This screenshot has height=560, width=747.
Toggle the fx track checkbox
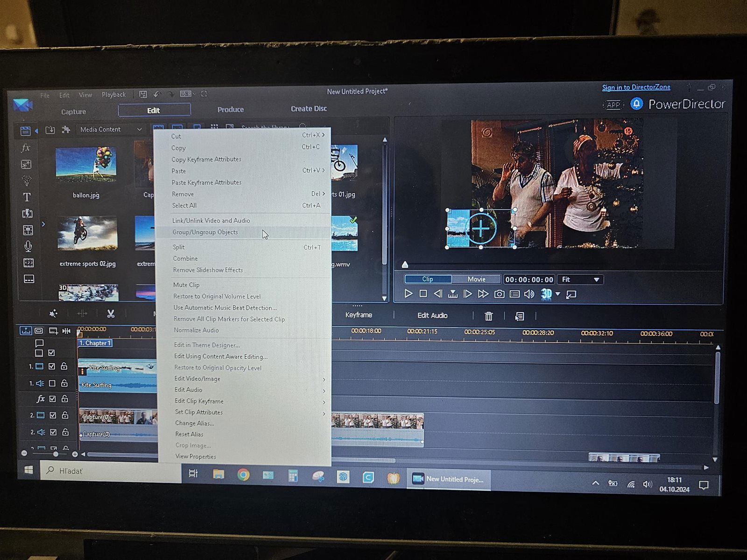53,399
